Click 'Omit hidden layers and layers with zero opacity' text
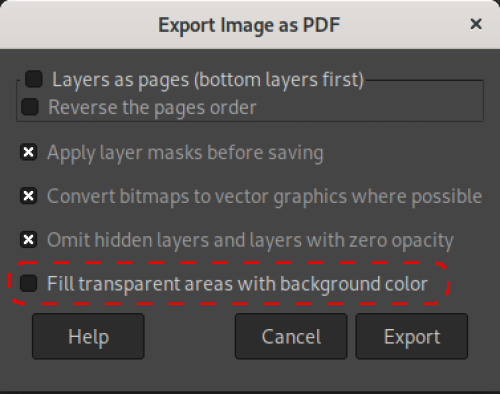The height and width of the screenshot is (394, 500). 250,240
